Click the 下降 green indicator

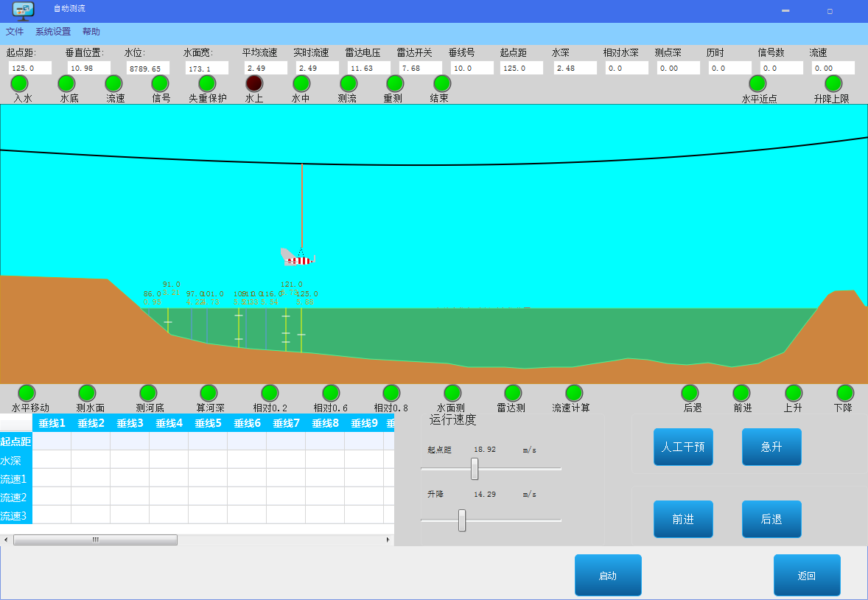pos(844,393)
